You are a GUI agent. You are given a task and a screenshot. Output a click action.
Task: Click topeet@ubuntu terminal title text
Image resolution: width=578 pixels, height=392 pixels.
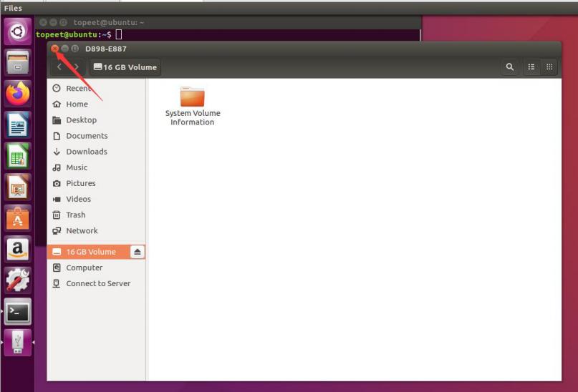click(109, 22)
